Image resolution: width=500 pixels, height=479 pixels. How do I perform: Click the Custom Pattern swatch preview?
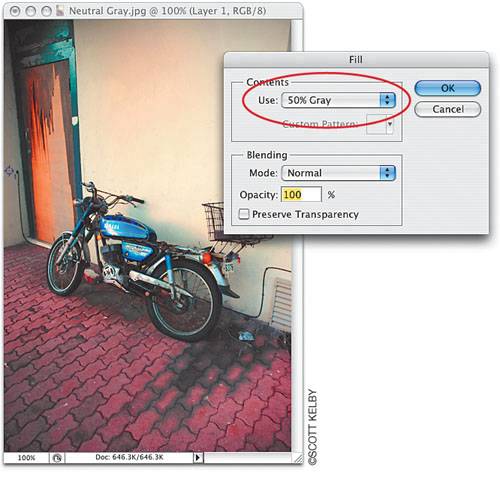[376, 125]
